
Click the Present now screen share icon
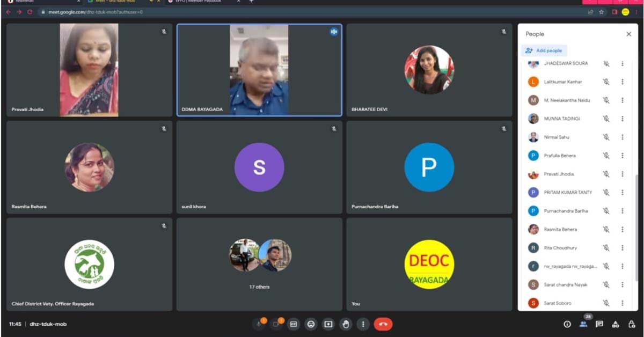click(328, 324)
